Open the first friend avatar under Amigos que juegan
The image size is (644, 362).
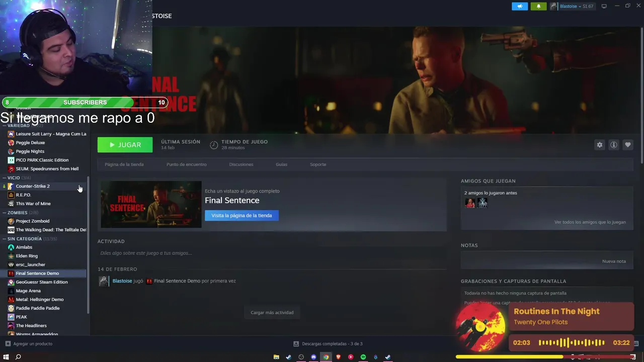click(x=470, y=203)
